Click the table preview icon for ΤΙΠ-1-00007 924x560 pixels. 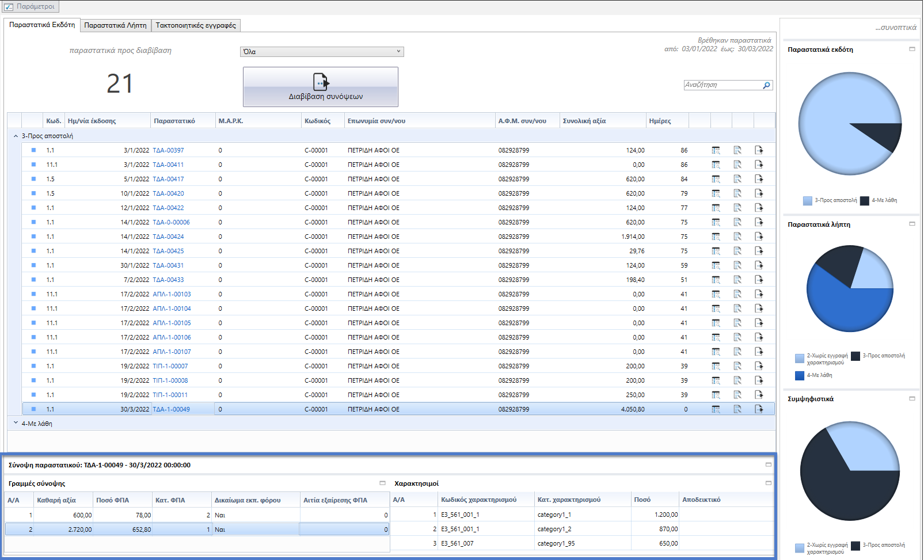pyautogui.click(x=716, y=366)
